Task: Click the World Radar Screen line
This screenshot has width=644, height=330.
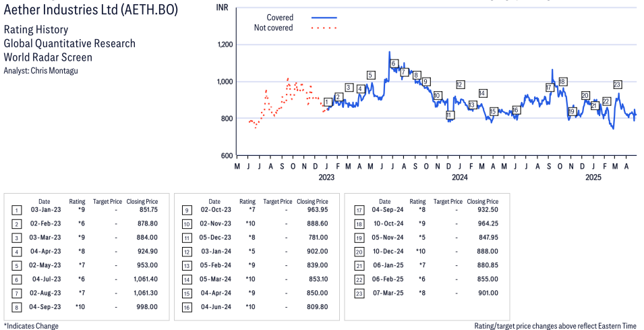Action: click(48, 57)
